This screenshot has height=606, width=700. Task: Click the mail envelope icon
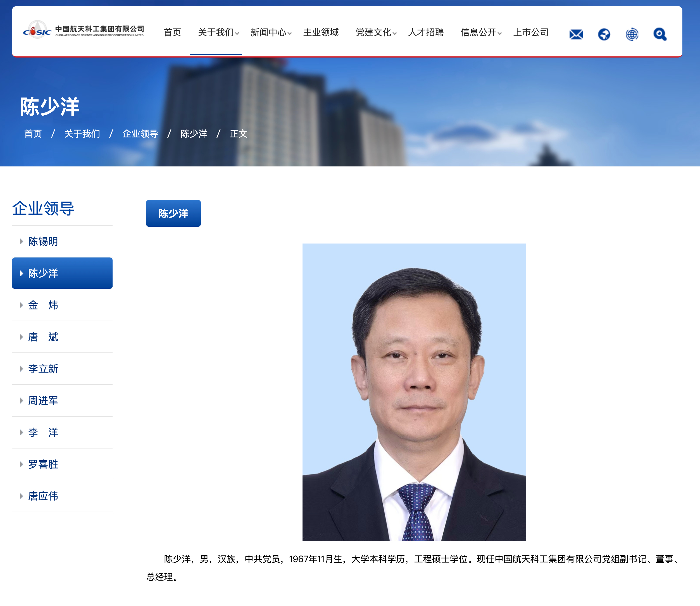tap(576, 34)
